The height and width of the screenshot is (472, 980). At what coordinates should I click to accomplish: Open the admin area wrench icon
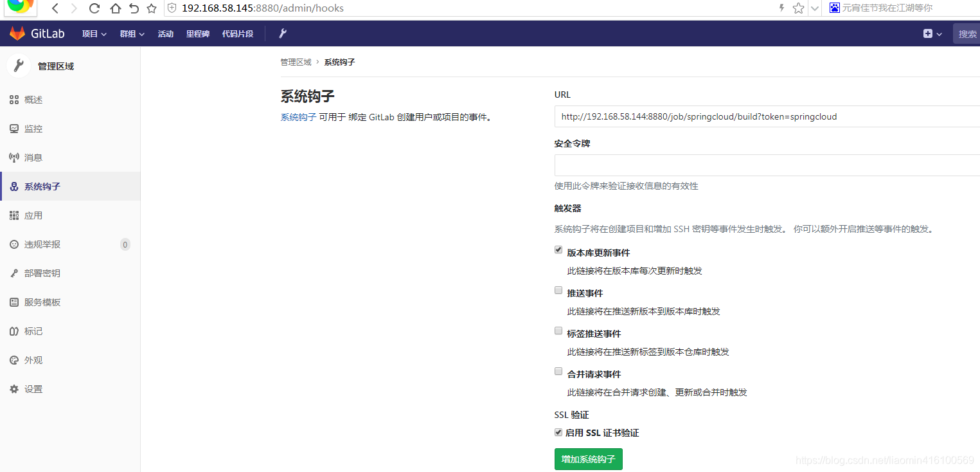tap(282, 33)
